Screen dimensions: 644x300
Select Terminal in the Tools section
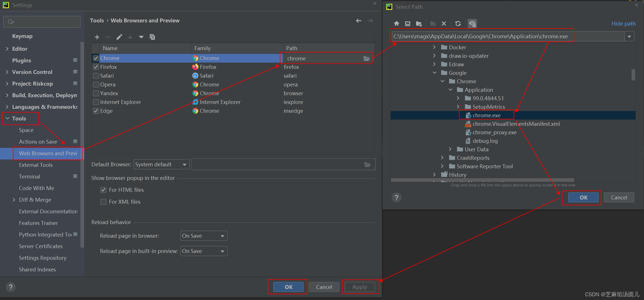point(29,176)
